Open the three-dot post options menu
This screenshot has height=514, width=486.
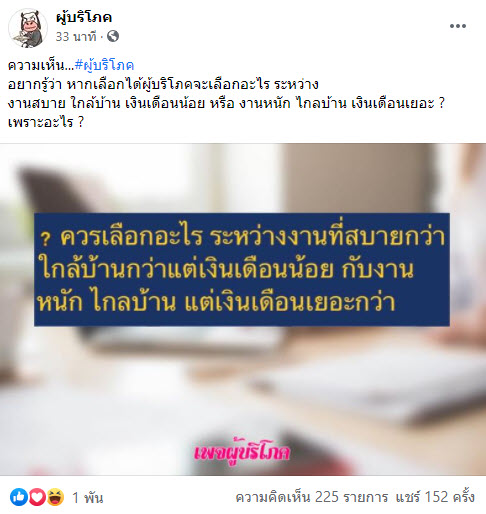pyautogui.click(x=458, y=26)
